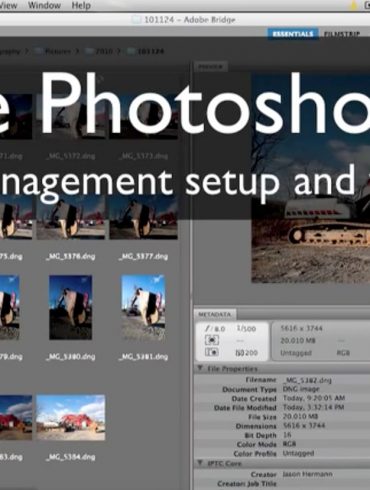
Task: Collapse the IPTC Core section
Action: tap(200, 463)
